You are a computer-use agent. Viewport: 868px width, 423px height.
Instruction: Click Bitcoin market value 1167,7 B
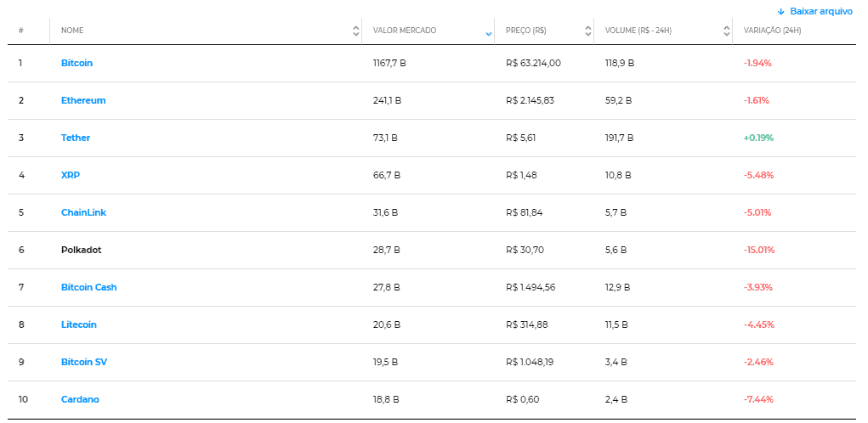389,63
